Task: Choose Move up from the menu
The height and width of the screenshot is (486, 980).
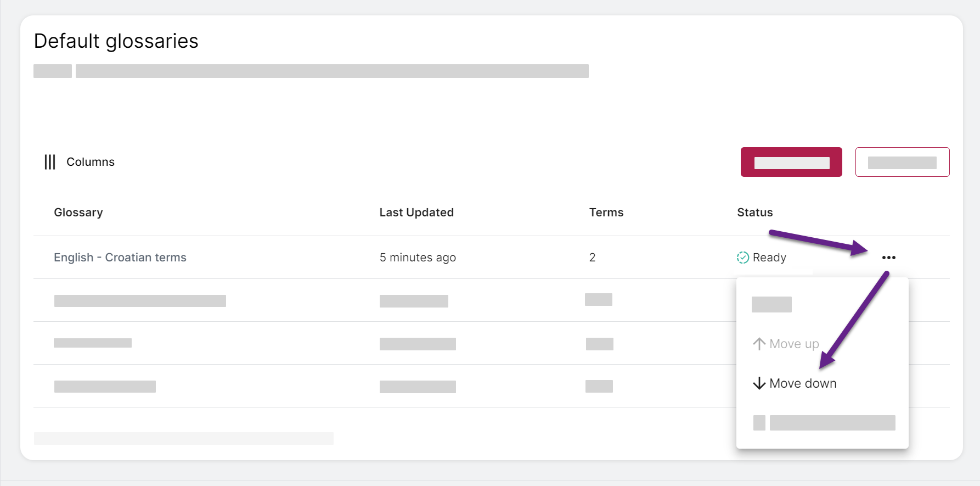Action: point(786,344)
